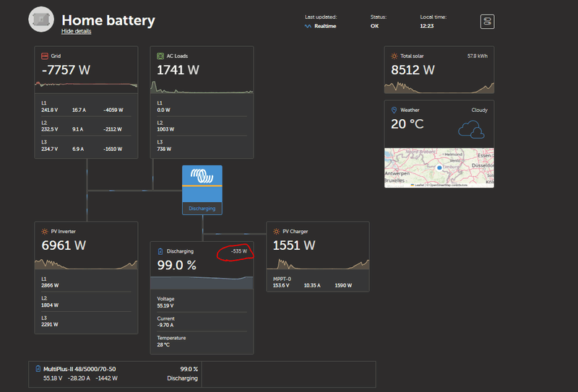Click the Realtime wave icon
Screen dimensions: 578x392
(308, 26)
